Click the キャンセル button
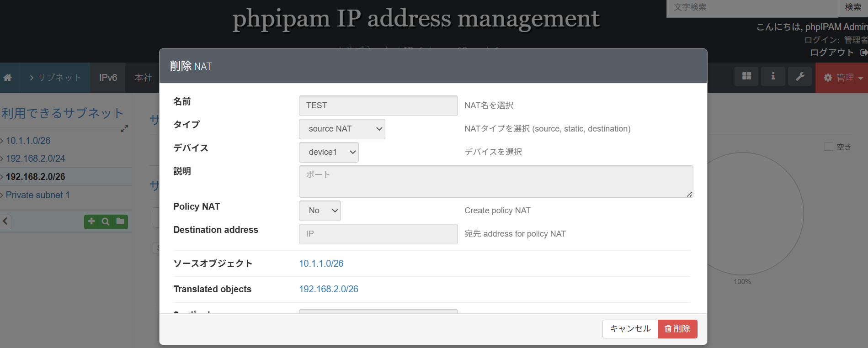This screenshot has height=348, width=868. coord(630,329)
